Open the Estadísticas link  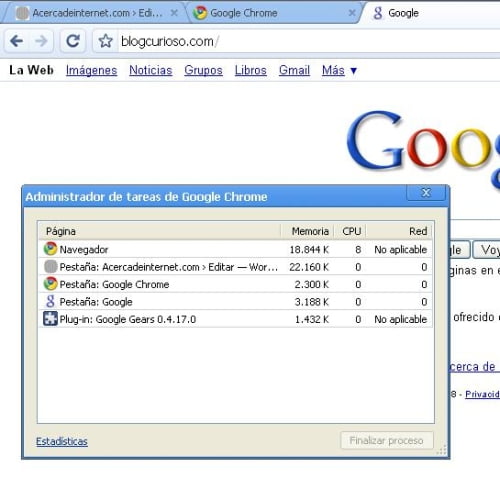point(62,441)
